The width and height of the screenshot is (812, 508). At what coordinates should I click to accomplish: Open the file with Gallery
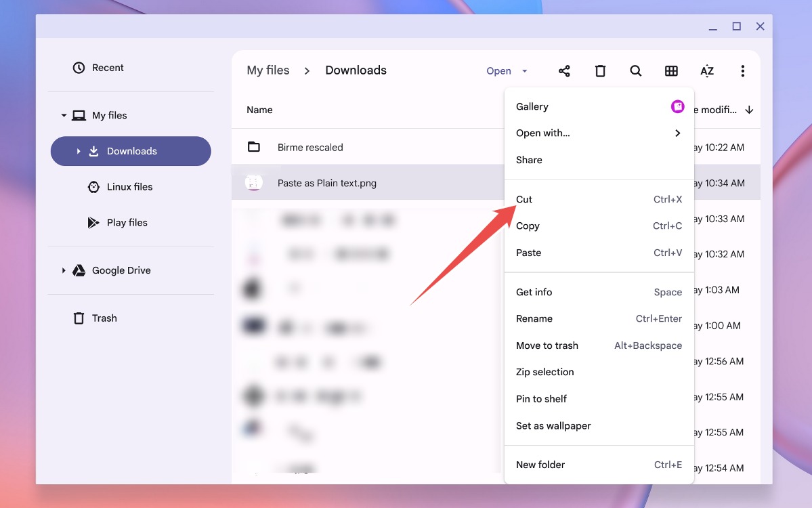tap(532, 106)
